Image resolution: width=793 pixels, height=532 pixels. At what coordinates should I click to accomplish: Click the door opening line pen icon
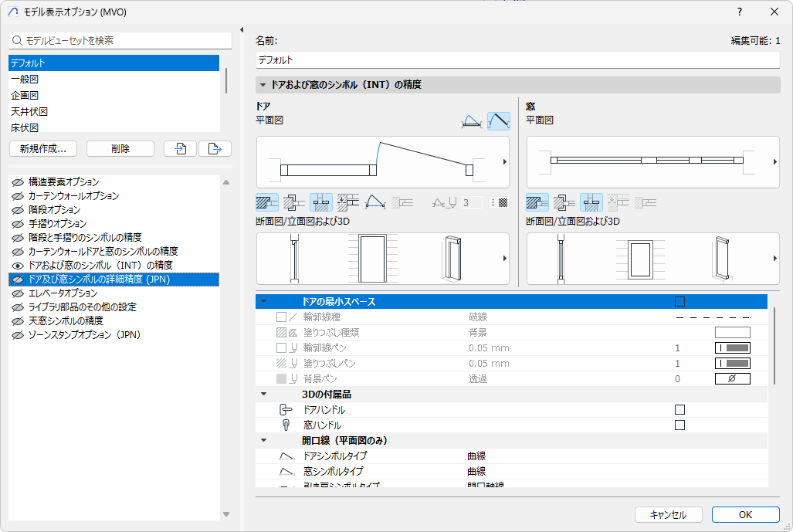[444, 203]
